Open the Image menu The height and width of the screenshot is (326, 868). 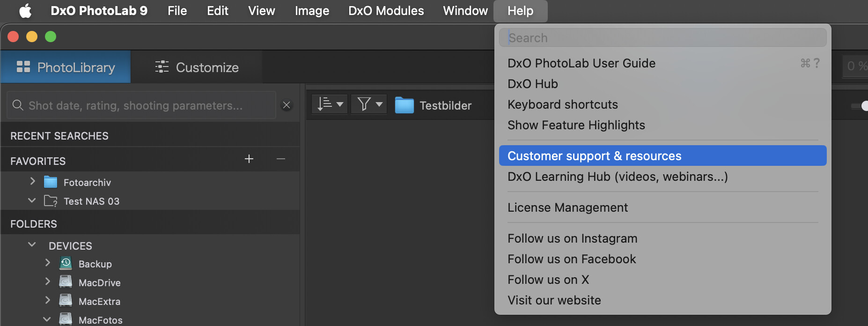point(312,11)
